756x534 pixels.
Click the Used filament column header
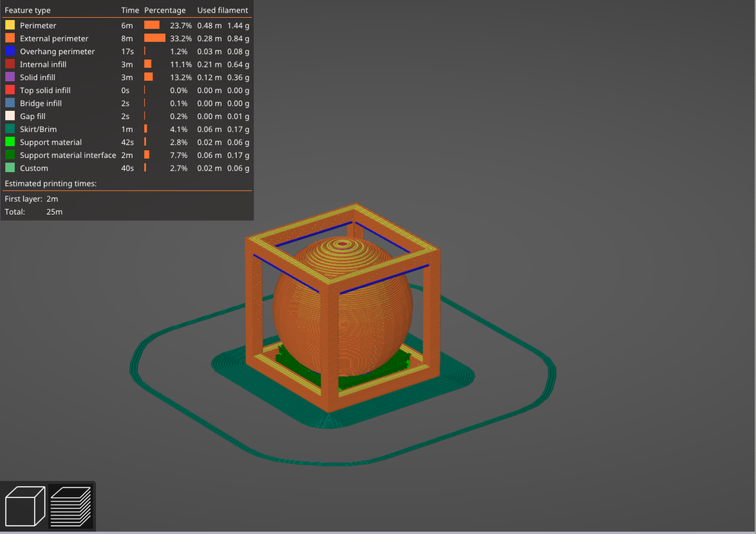pyautogui.click(x=222, y=10)
